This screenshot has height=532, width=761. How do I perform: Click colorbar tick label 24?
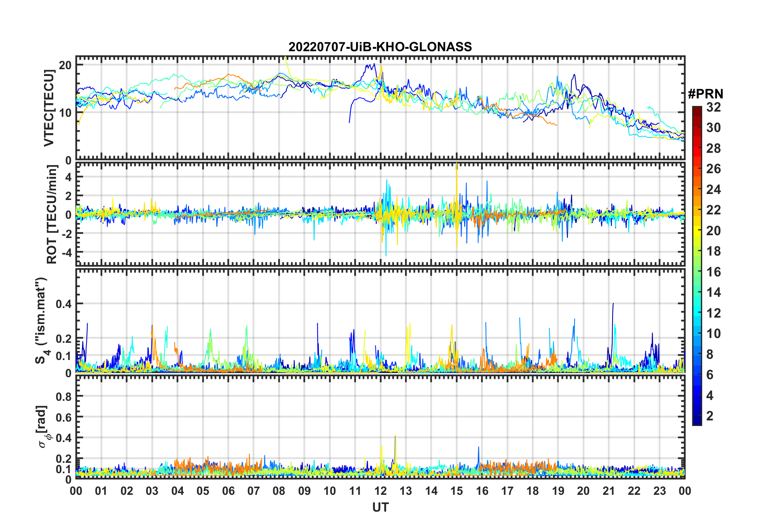pyautogui.click(x=713, y=190)
